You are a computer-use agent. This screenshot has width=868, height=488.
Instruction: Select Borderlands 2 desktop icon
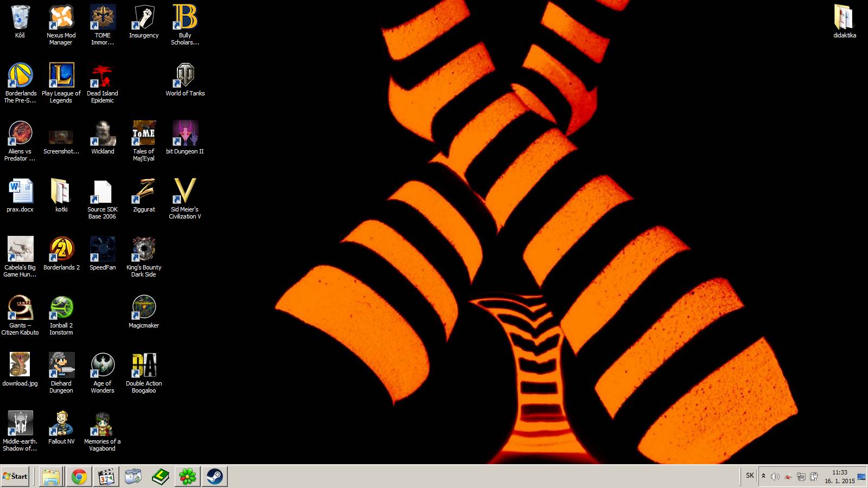(61, 254)
